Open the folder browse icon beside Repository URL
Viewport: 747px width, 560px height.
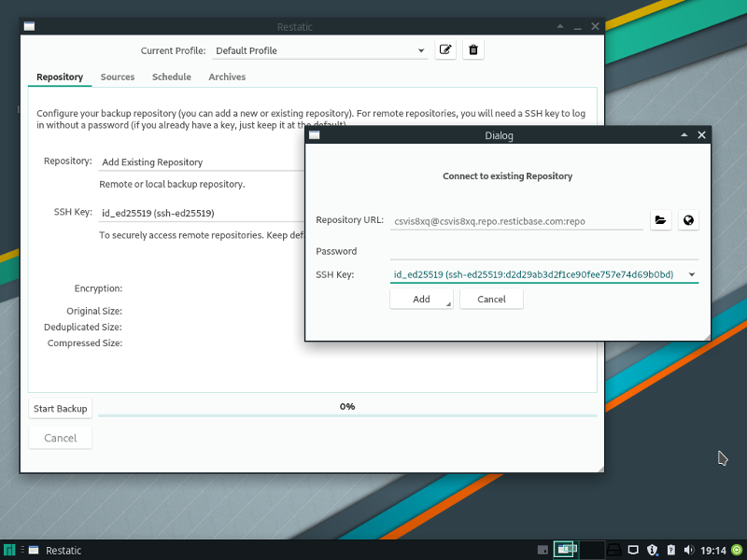(x=660, y=220)
